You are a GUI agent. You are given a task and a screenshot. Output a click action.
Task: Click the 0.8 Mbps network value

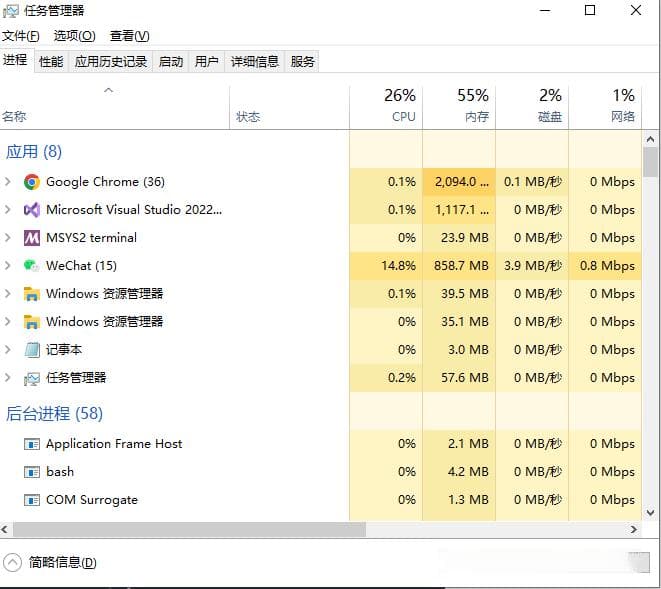click(x=607, y=266)
